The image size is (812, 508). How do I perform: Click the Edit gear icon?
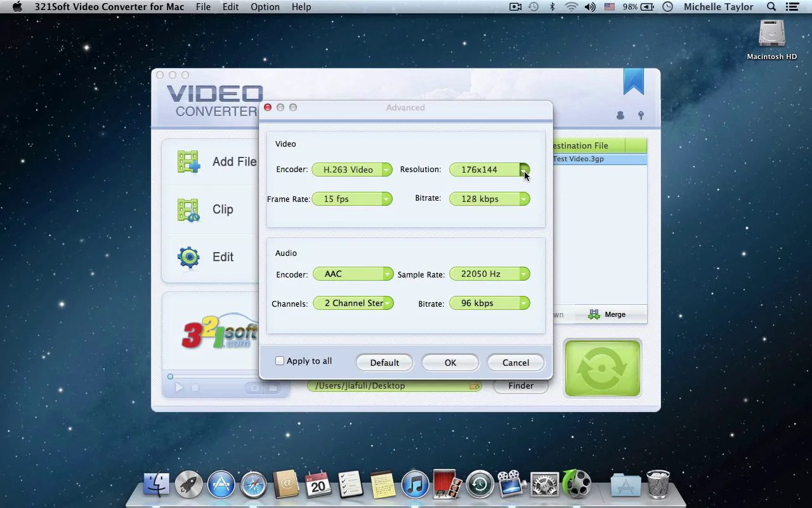pos(188,257)
